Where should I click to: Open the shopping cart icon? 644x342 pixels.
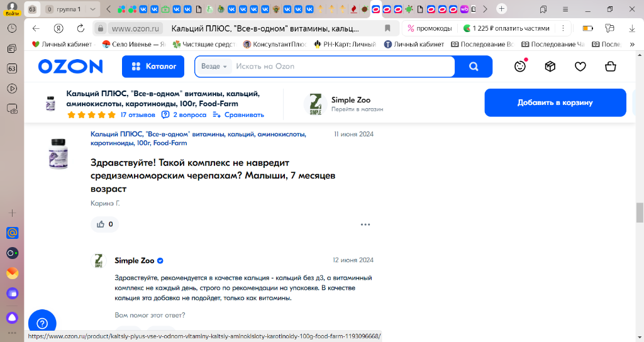[610, 66]
